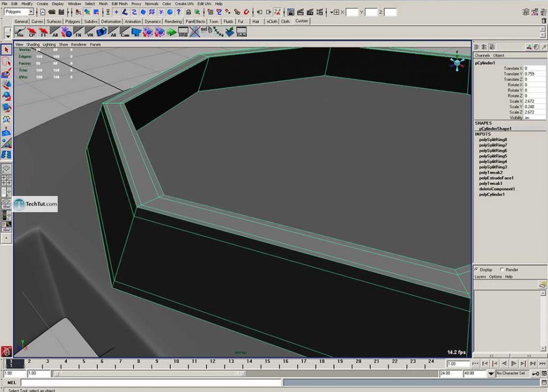Screen dimensions: 548x392
Task: Click the view axis cube in viewport
Action: coord(457,63)
